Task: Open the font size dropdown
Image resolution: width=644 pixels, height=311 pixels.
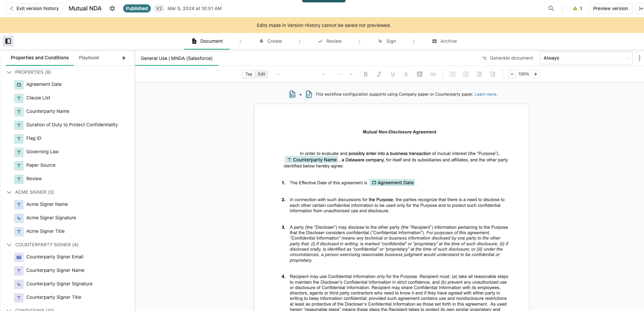Action: [345, 74]
